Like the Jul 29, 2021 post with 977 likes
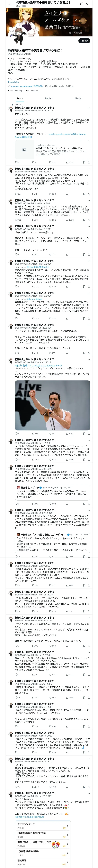The height and width of the screenshot is (868, 98). point(50,353)
